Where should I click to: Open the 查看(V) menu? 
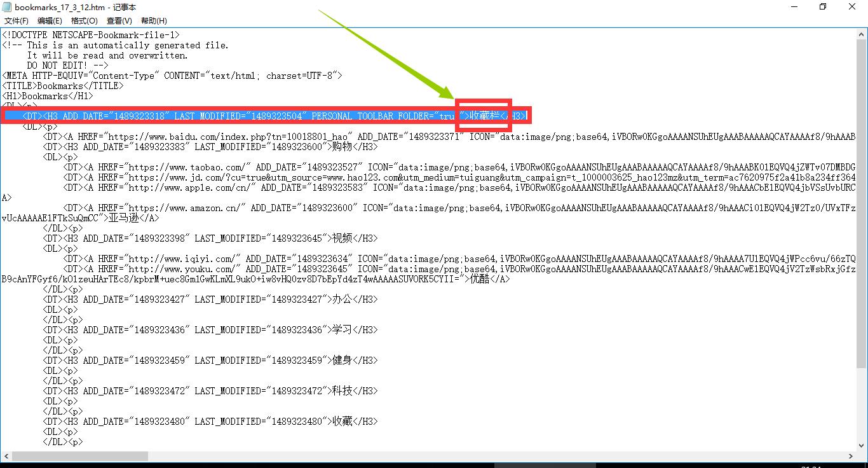119,21
